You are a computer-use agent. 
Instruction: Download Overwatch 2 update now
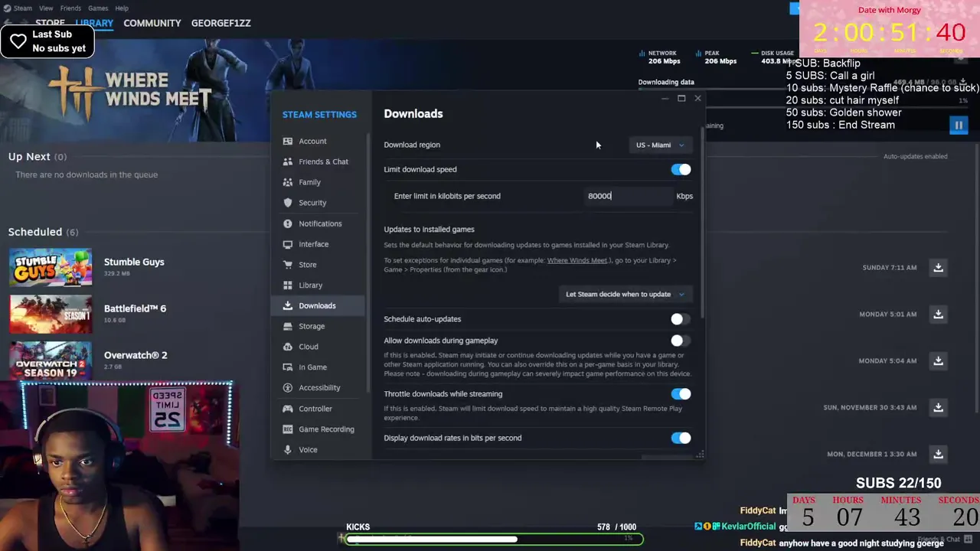pyautogui.click(x=938, y=361)
